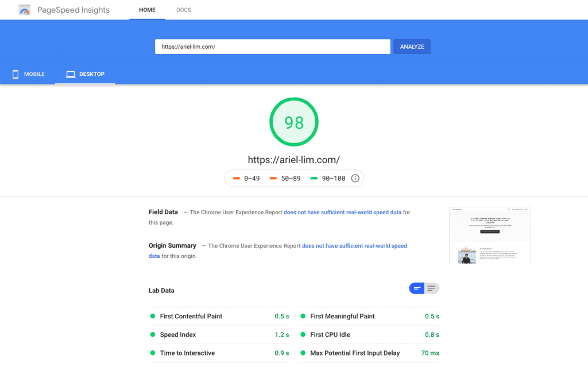Click the desktop laptop icon
This screenshot has height=370, width=588.
[71, 74]
